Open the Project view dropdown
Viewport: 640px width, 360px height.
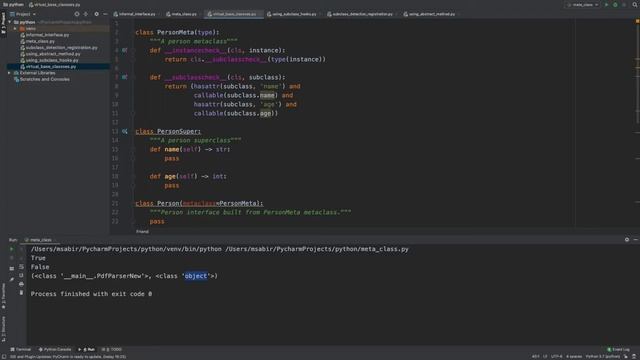[x=23, y=14]
